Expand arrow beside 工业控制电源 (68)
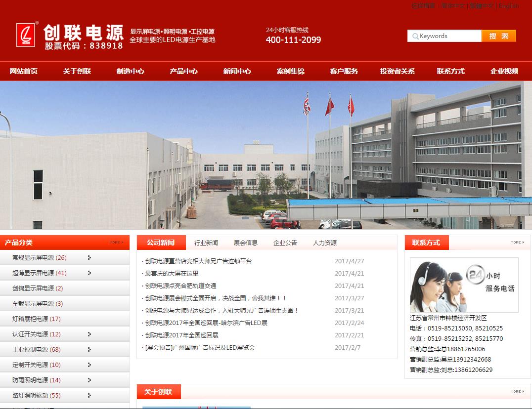Viewport: 532px width, 409px height. [89, 349]
